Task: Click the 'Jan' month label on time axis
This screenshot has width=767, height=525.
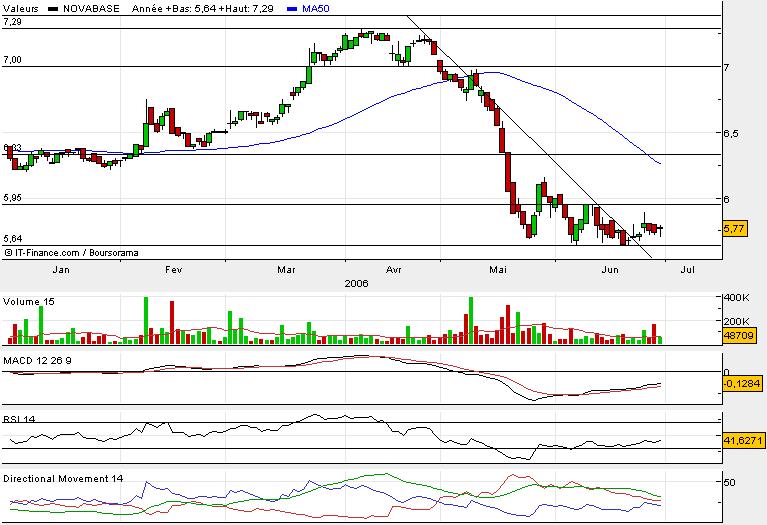Action: (x=61, y=270)
